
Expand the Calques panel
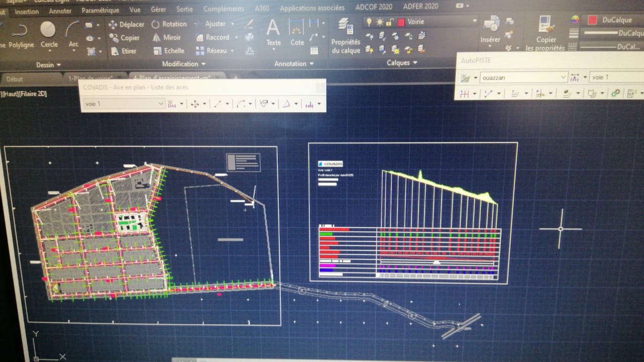[x=402, y=63]
